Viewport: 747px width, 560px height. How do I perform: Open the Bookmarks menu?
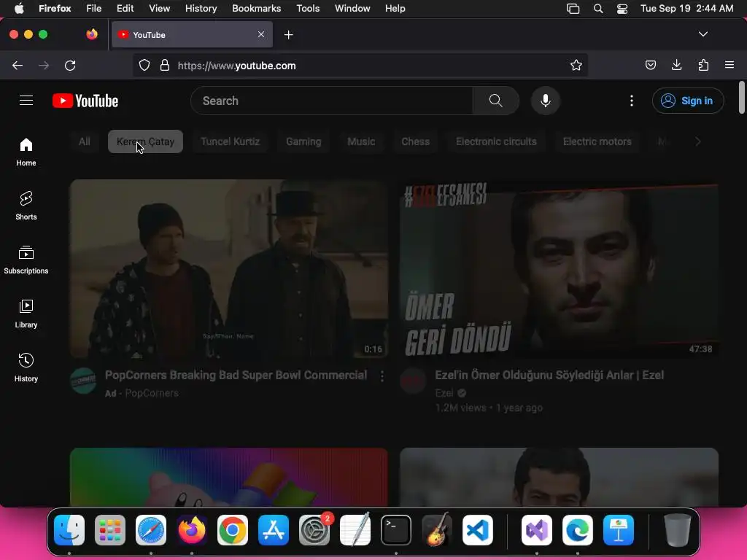[256, 9]
